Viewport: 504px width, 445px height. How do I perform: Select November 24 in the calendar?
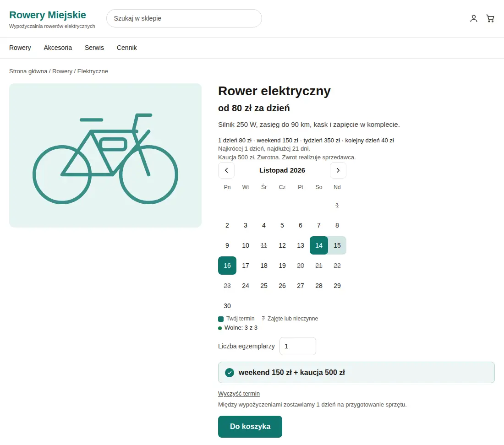tap(245, 286)
